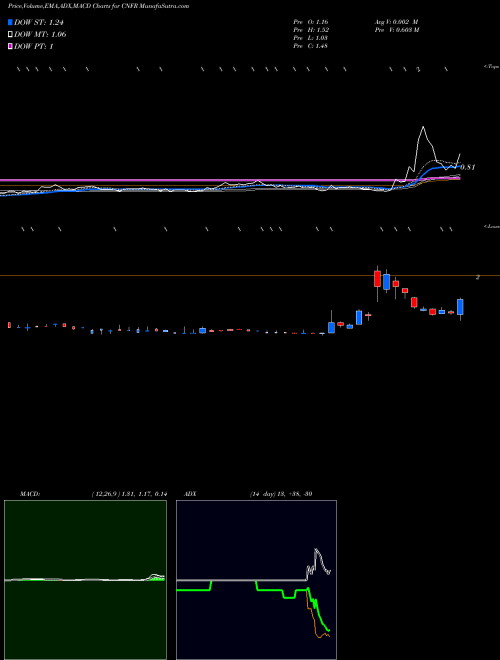The width and height of the screenshot is (500, 660).
Task: Click the 'Pre O: 1.16' value
Action: [311, 22]
